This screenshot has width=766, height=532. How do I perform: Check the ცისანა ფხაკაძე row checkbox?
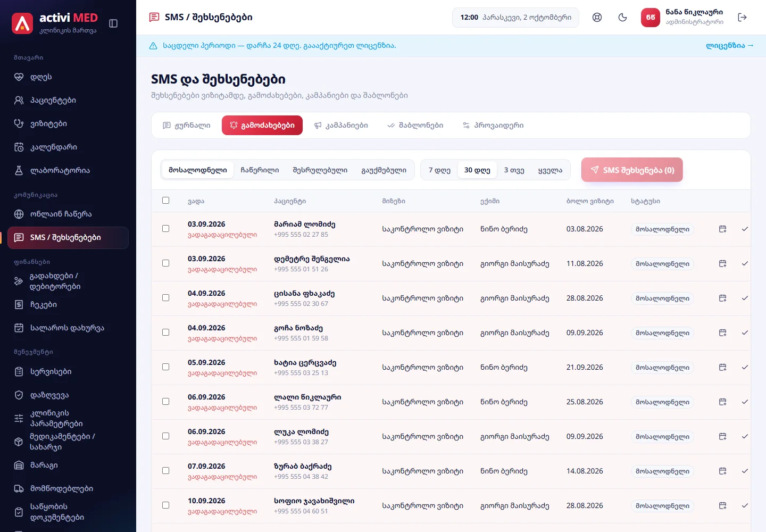click(x=166, y=298)
